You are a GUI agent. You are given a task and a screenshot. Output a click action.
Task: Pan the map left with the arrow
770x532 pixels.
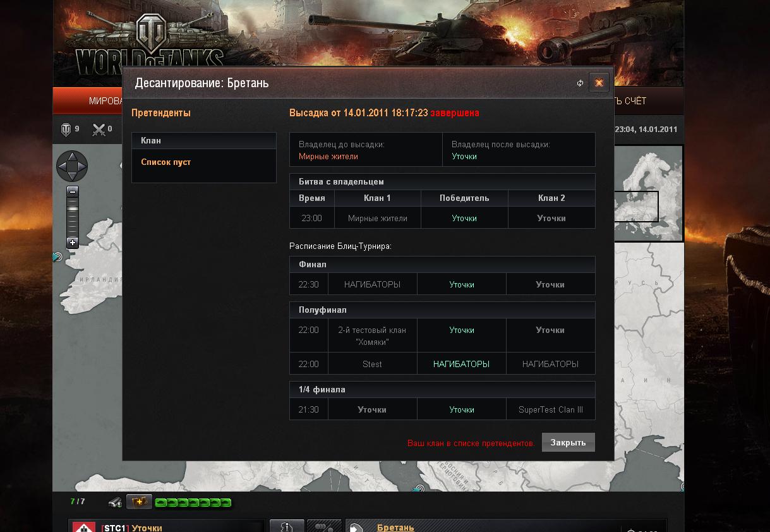(62, 167)
